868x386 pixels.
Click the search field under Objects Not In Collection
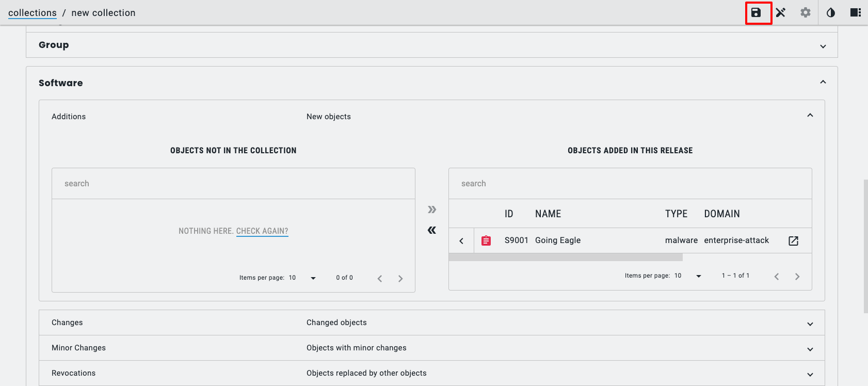click(x=233, y=184)
